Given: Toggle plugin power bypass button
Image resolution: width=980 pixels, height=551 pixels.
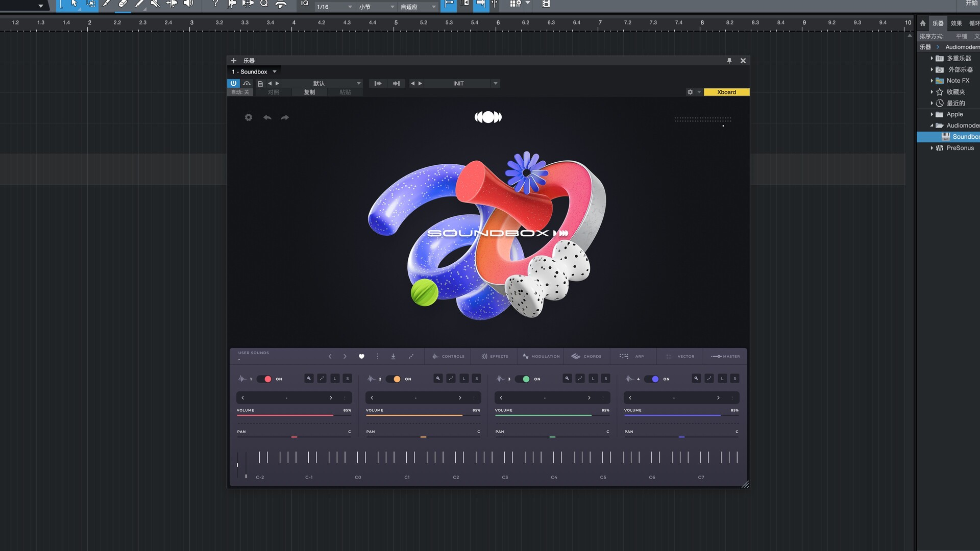Looking at the screenshot, I should pyautogui.click(x=233, y=83).
